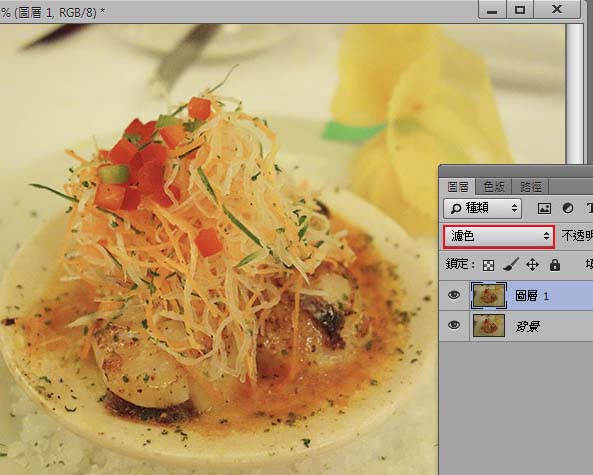Click search magnifier icon in 種類 filter
Viewport: 593px width, 475px height.
[x=456, y=208]
